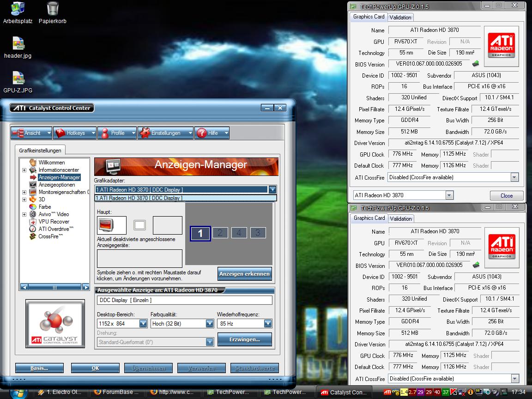Expand Avivo Video tree node
Viewport: 532px width, 399px height.
coord(24,214)
